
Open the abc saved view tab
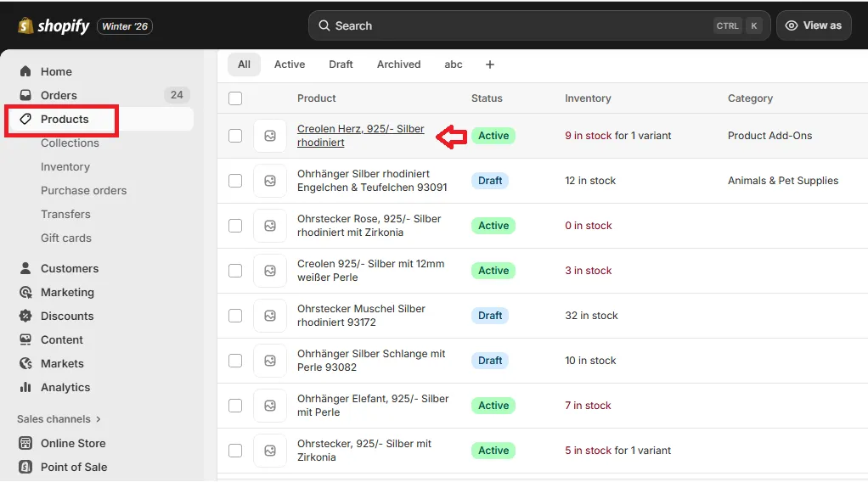click(x=454, y=64)
